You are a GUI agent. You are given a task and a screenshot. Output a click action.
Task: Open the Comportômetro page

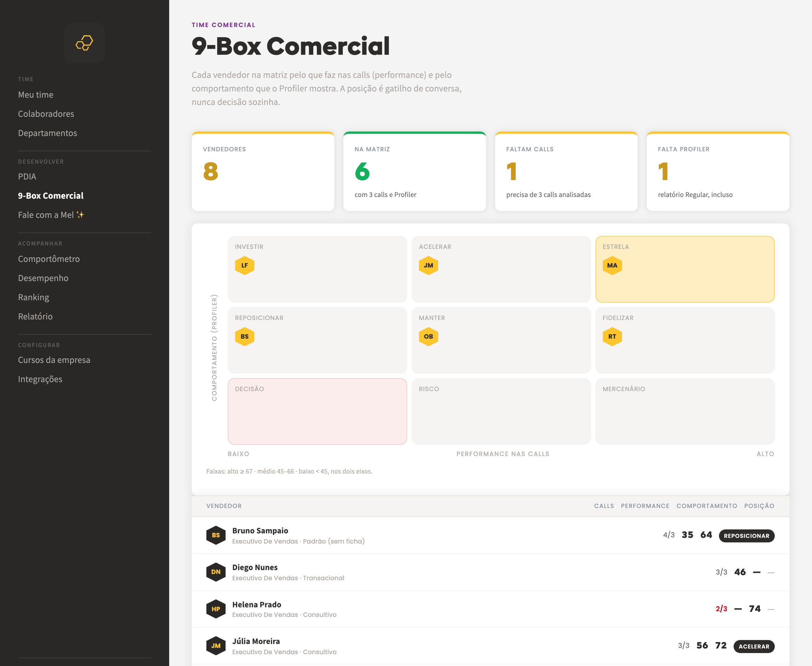(x=49, y=259)
